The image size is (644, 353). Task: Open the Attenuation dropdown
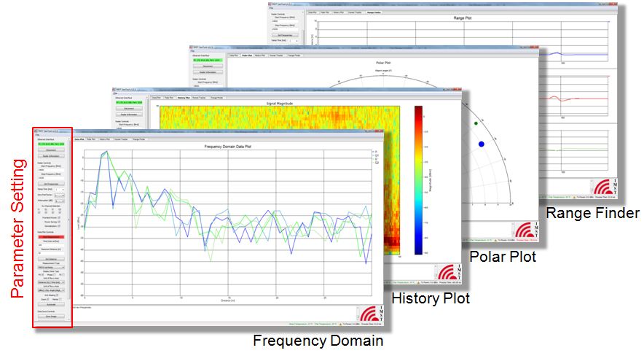pos(60,201)
